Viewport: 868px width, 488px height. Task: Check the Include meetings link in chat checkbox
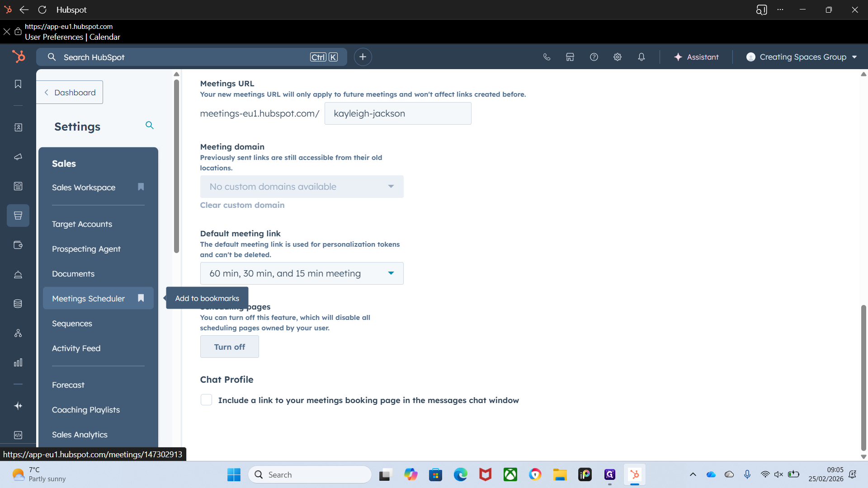[x=206, y=400]
